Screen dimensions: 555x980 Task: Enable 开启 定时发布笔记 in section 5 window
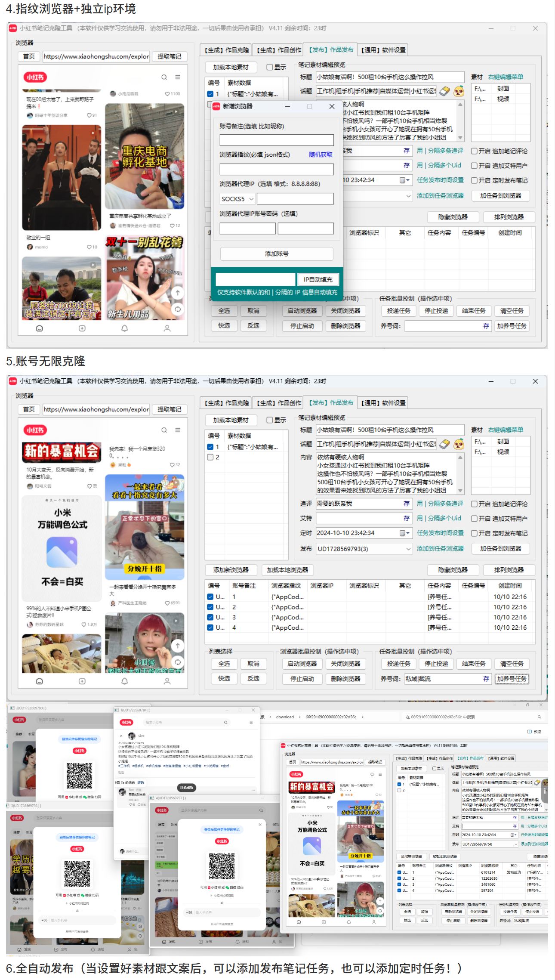(474, 533)
